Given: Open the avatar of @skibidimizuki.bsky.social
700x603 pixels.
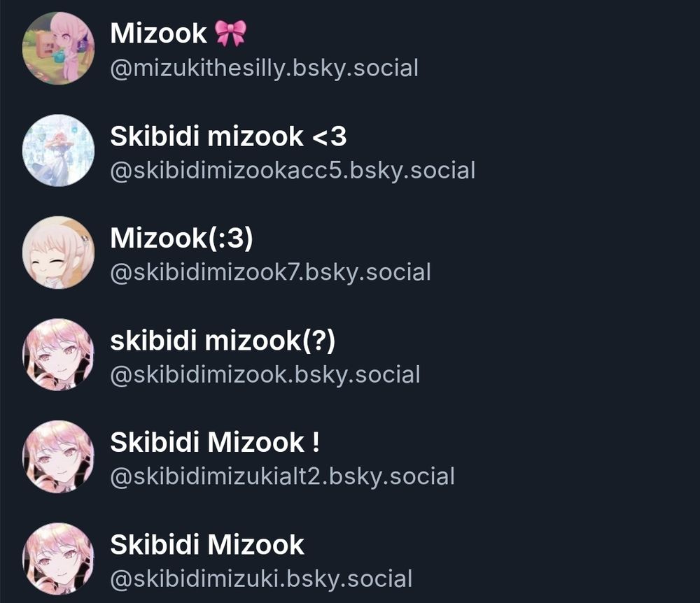Looking at the screenshot, I should pyautogui.click(x=59, y=559).
